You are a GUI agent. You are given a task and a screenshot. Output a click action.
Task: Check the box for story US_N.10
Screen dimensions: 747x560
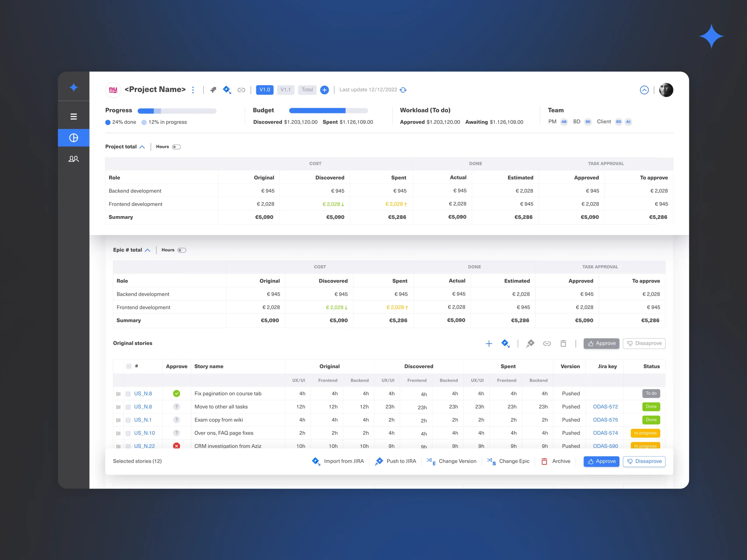(128, 433)
